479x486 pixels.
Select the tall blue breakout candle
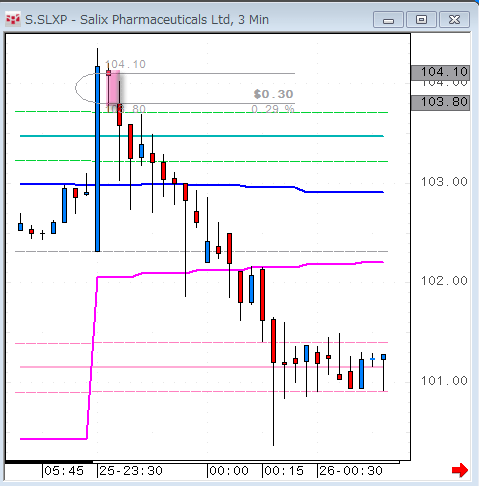point(97,159)
